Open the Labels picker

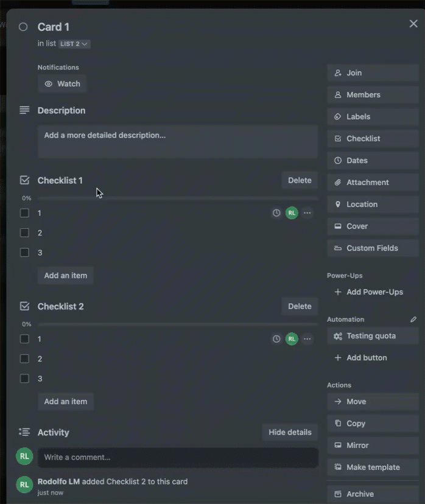[x=372, y=117]
